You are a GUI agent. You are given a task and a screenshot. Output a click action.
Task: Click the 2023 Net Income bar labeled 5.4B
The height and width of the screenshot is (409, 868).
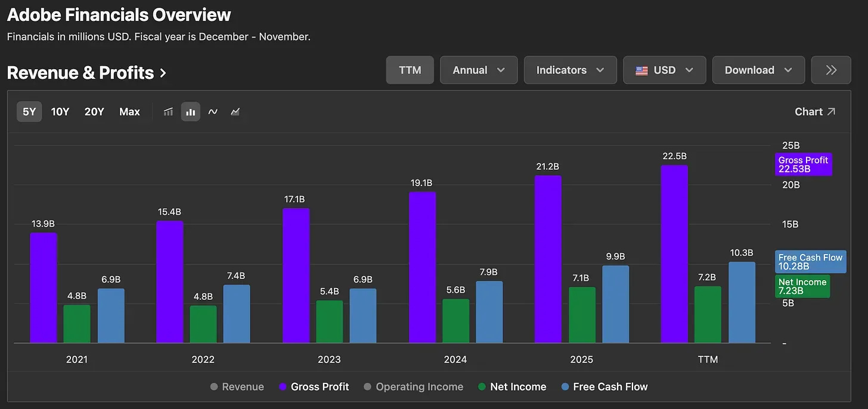click(330, 321)
